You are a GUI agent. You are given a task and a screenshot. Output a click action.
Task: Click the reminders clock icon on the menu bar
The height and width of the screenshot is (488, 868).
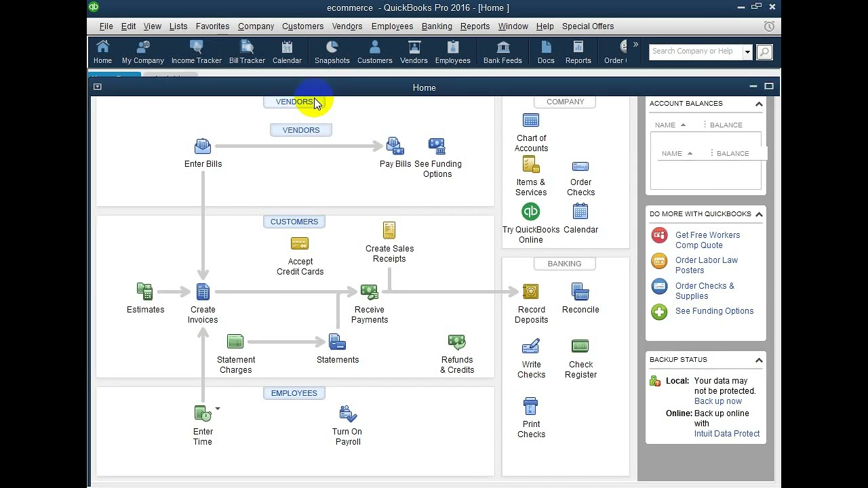click(769, 26)
